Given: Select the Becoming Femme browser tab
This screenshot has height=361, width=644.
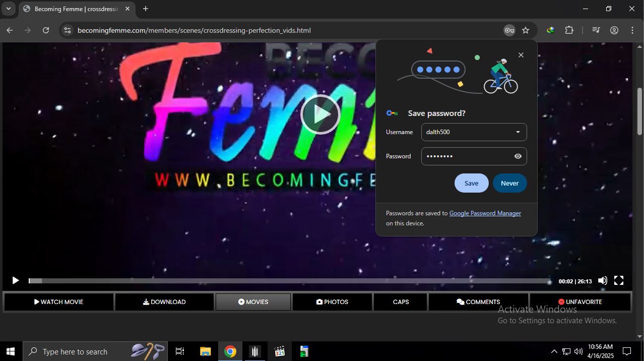Looking at the screenshot, I should (x=77, y=9).
